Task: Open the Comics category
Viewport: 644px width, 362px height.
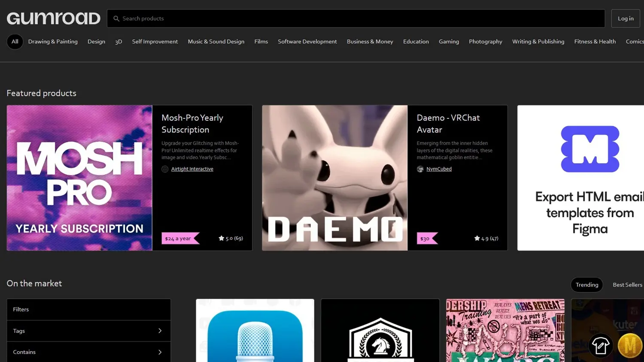Action: pyautogui.click(x=635, y=42)
